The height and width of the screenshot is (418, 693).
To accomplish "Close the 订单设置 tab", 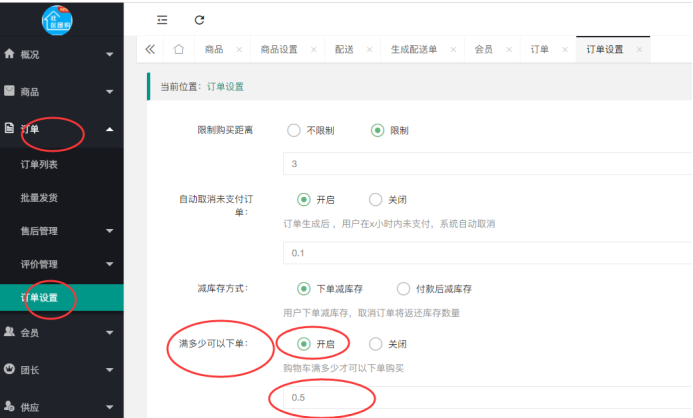I will pos(639,49).
